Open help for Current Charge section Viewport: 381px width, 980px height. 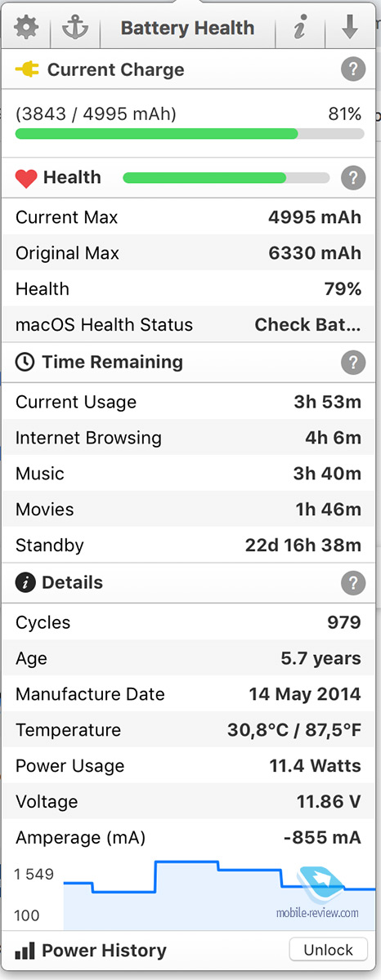pos(353,70)
